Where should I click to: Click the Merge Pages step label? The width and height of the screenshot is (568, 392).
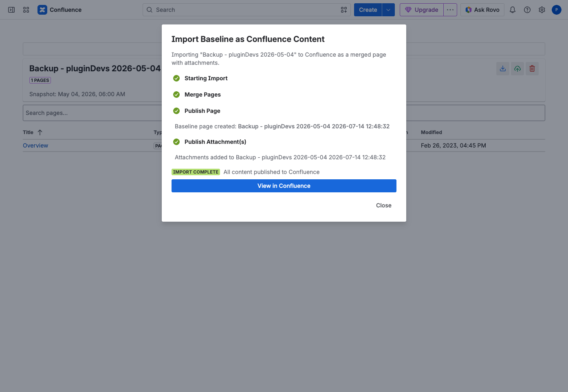coord(203,95)
